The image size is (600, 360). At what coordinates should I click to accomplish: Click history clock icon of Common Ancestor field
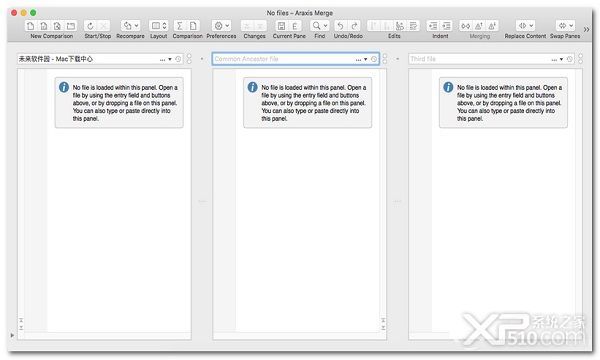pos(374,59)
